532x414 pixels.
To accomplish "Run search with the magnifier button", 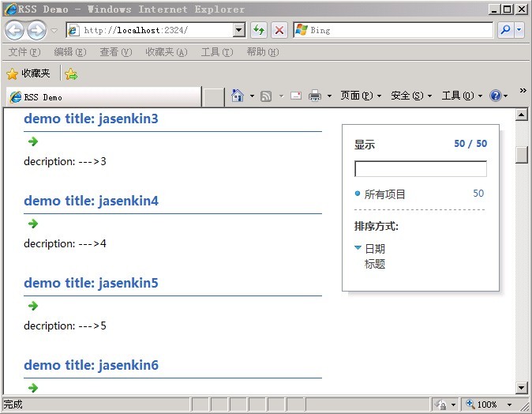I will (x=505, y=30).
